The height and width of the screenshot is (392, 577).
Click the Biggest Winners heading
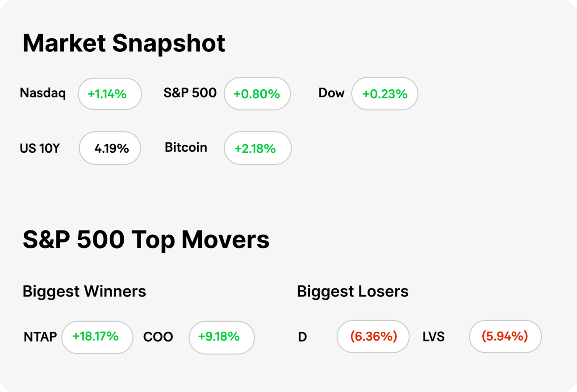pos(84,292)
